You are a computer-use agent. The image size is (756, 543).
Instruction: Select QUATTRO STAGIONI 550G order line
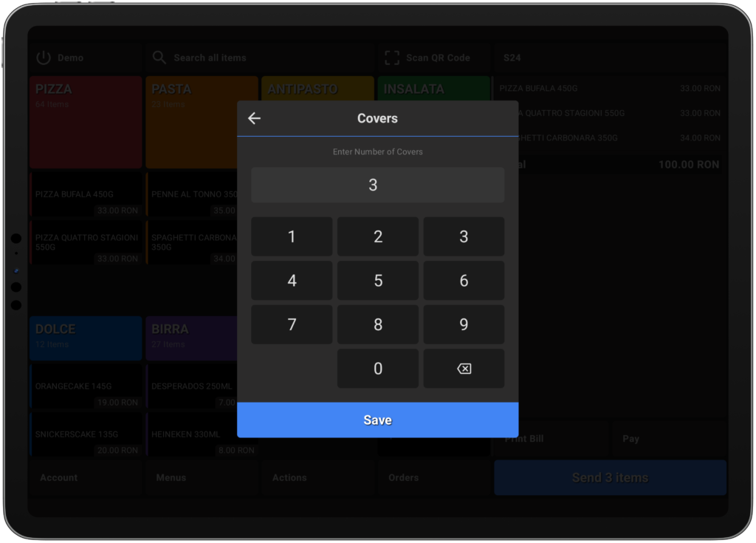click(622, 113)
